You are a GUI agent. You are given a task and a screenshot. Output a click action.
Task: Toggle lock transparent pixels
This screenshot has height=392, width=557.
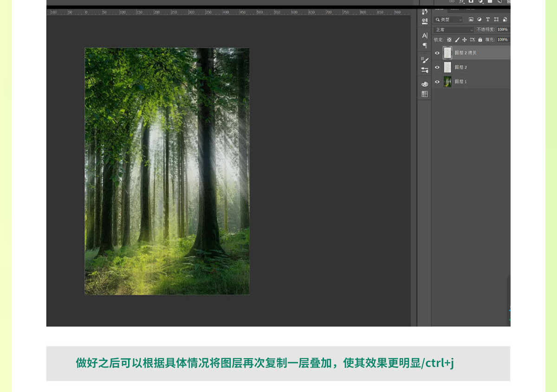tap(449, 40)
